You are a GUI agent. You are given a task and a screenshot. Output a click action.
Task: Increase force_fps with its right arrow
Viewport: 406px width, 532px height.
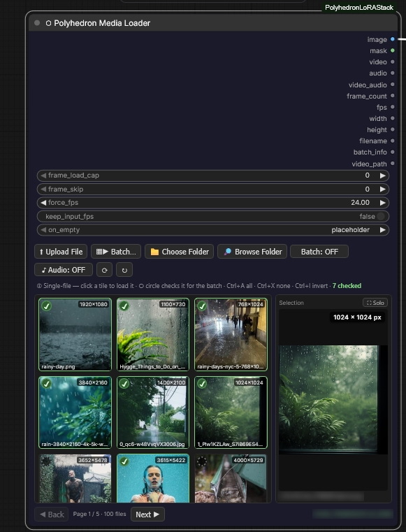coord(383,203)
